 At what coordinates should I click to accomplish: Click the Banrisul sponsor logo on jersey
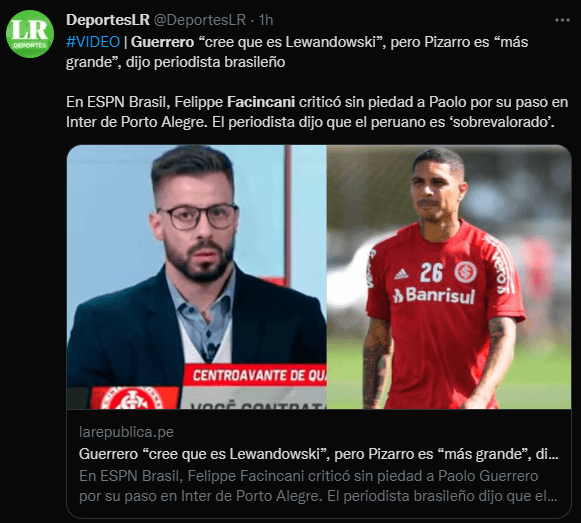coord(434,295)
